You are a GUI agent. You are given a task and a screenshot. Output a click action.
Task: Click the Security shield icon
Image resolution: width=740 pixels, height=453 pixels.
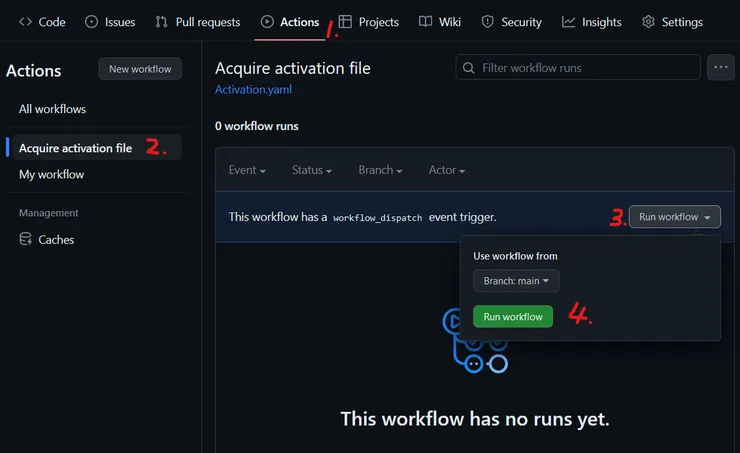pos(487,22)
